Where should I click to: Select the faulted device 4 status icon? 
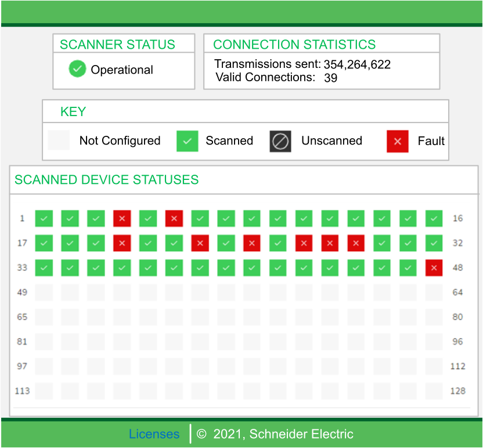(x=122, y=218)
